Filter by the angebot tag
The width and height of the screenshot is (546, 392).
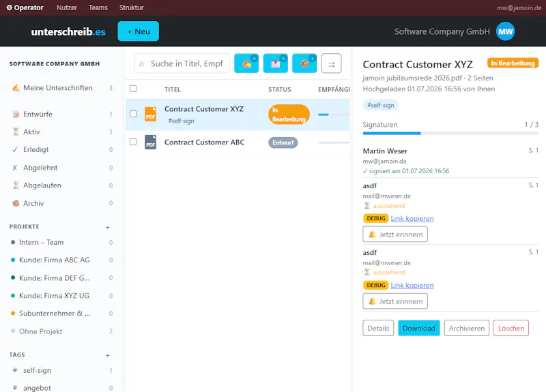[61, 387]
